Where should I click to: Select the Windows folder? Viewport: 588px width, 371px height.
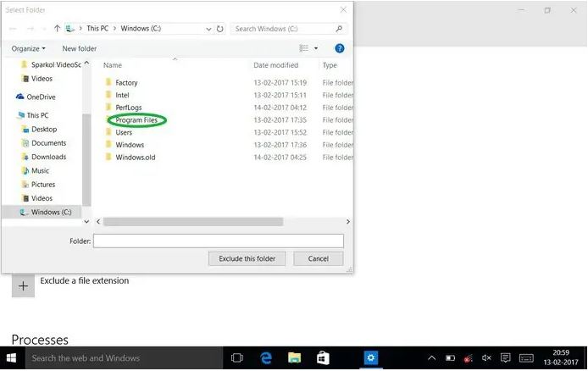pos(130,145)
